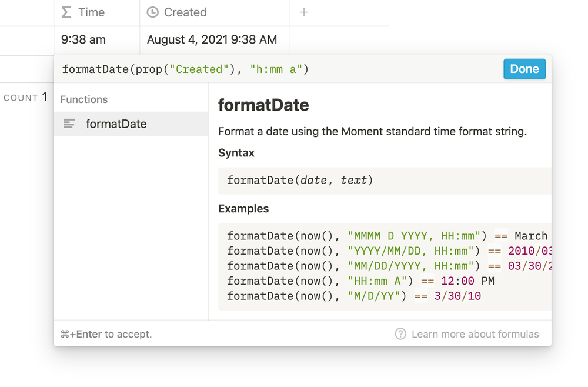
Task: Click the "M/D/YY" example line
Action: click(x=354, y=296)
